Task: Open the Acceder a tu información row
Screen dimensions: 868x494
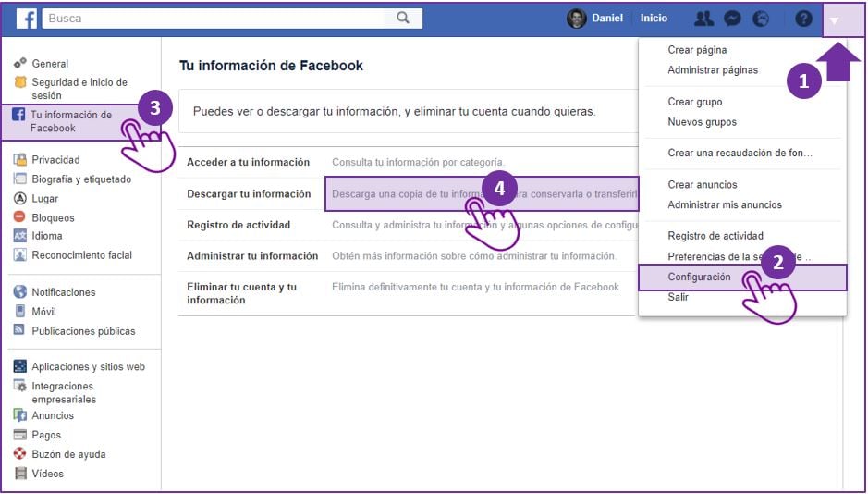Action: (408, 162)
